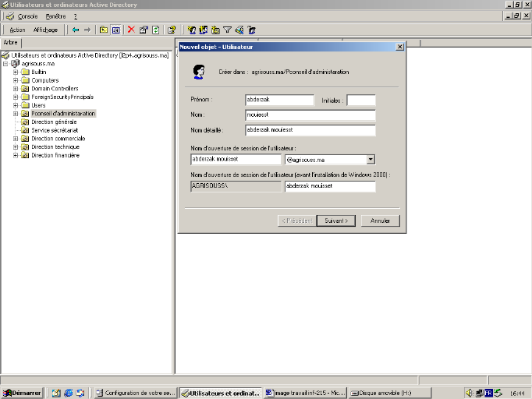Click the Back arrow toolbar icon
This screenshot has width=532, height=399.
(x=76, y=30)
